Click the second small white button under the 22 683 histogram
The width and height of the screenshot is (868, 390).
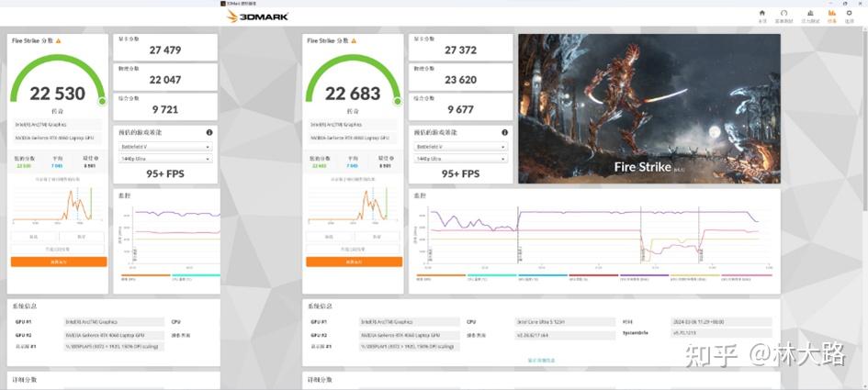point(377,237)
